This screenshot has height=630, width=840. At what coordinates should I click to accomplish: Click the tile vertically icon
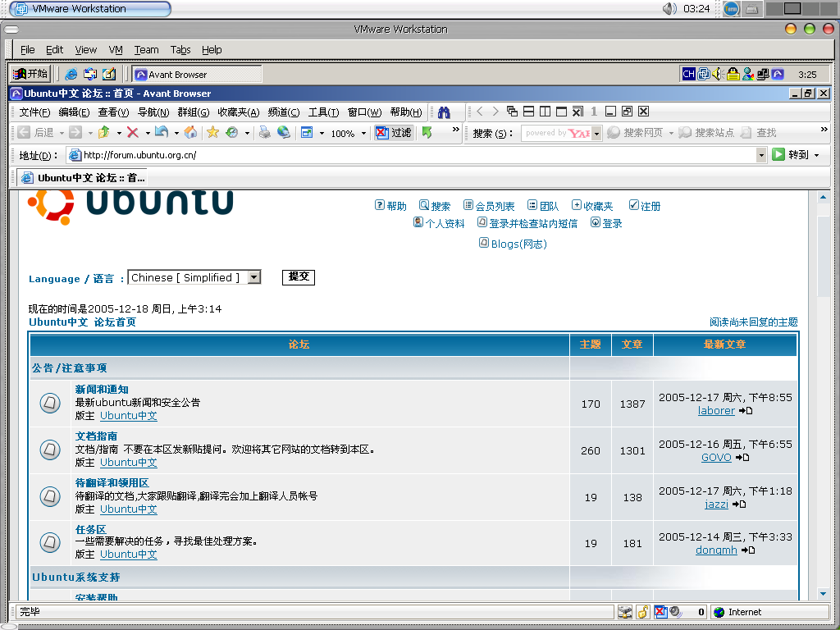click(545, 112)
